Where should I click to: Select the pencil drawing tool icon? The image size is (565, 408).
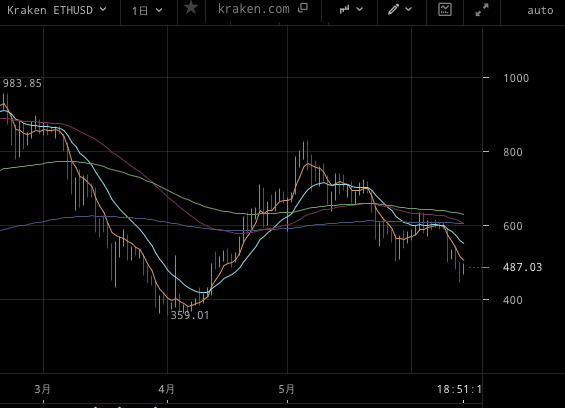click(x=393, y=9)
